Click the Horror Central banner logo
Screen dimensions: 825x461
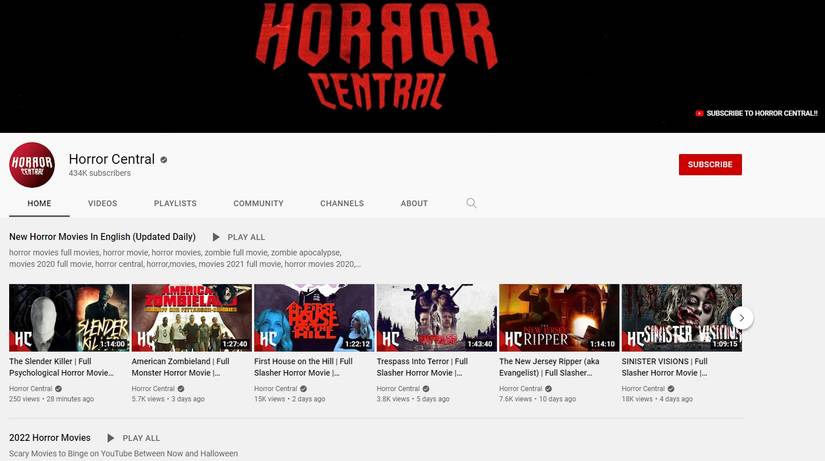pyautogui.click(x=376, y=56)
